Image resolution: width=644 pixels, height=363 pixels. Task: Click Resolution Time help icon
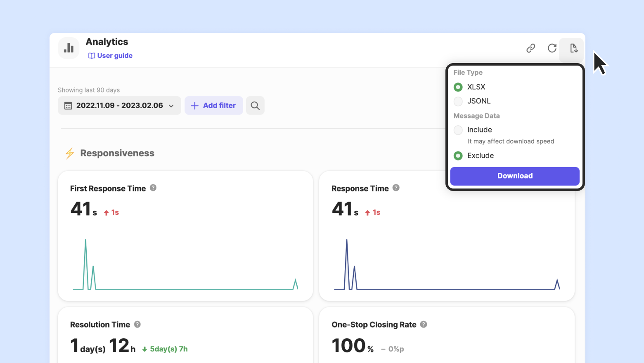(x=137, y=324)
